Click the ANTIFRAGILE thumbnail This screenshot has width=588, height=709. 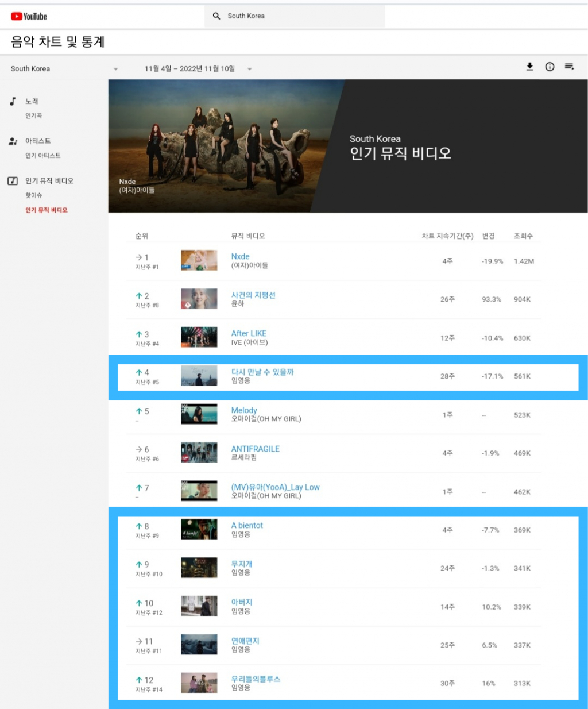click(x=199, y=453)
